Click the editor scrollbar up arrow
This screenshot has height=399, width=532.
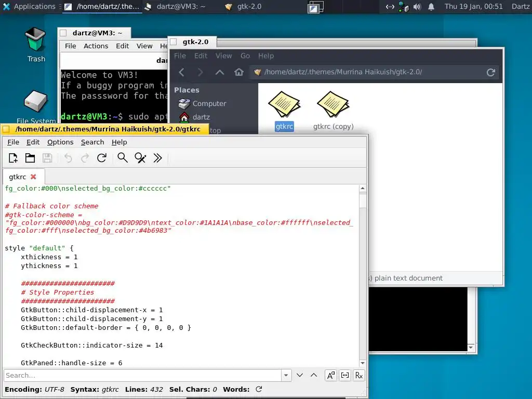363,188
